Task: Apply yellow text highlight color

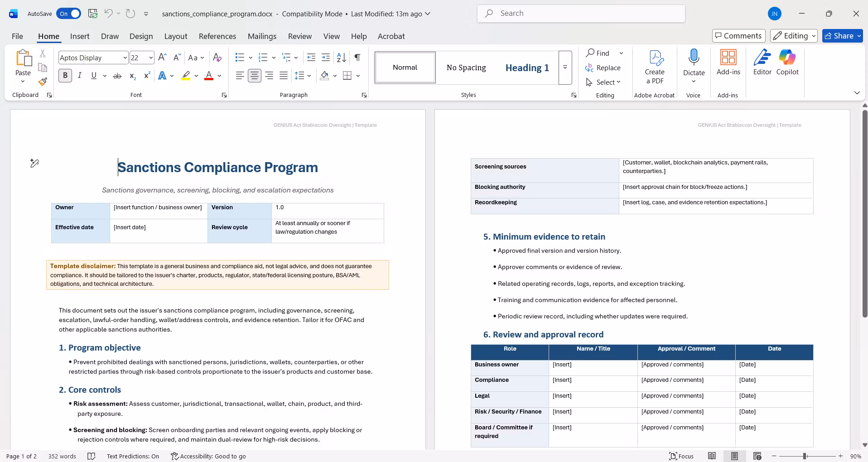Action: tap(186, 76)
